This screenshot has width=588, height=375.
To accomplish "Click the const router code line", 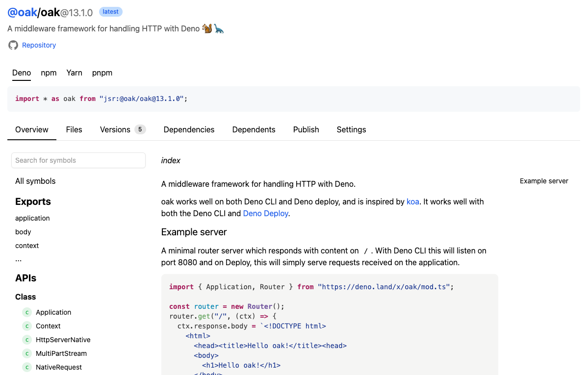I will [x=227, y=306].
